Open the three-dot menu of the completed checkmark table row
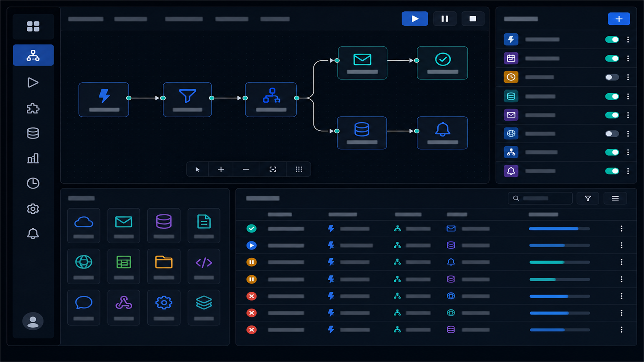Viewport: 644px width, 362px height. click(x=622, y=228)
